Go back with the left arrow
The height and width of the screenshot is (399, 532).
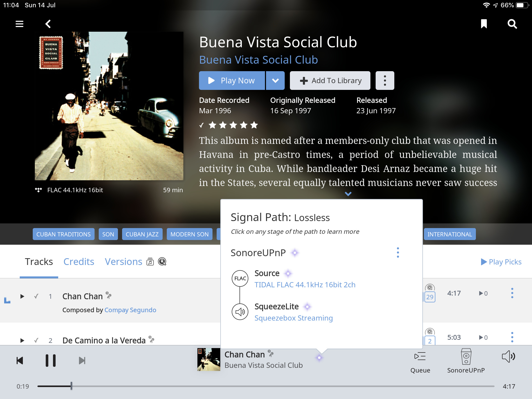tap(48, 24)
